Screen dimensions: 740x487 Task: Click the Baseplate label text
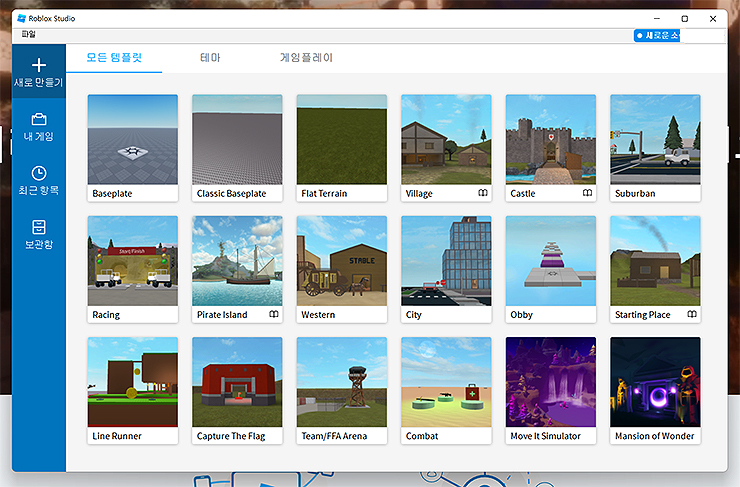[x=112, y=193]
